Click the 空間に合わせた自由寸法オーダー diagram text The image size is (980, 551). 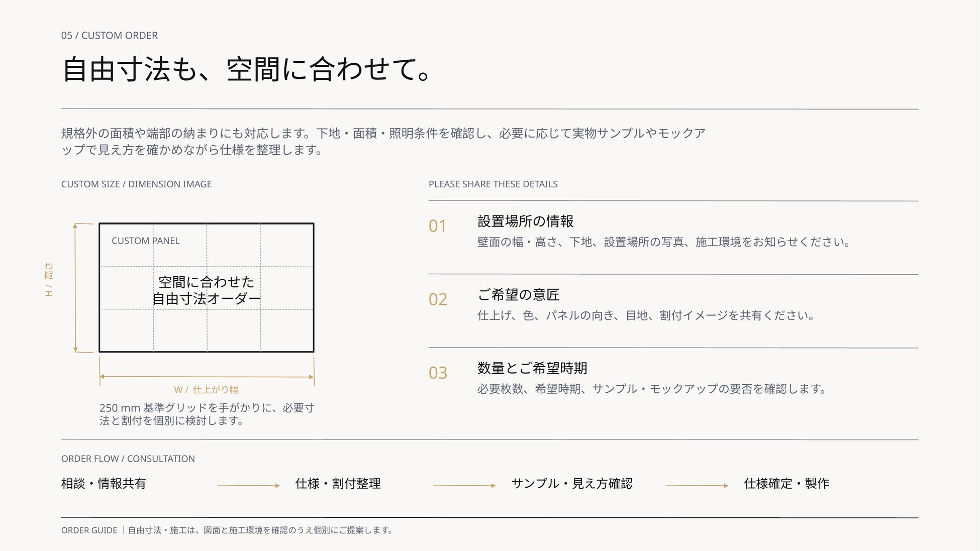click(x=207, y=290)
